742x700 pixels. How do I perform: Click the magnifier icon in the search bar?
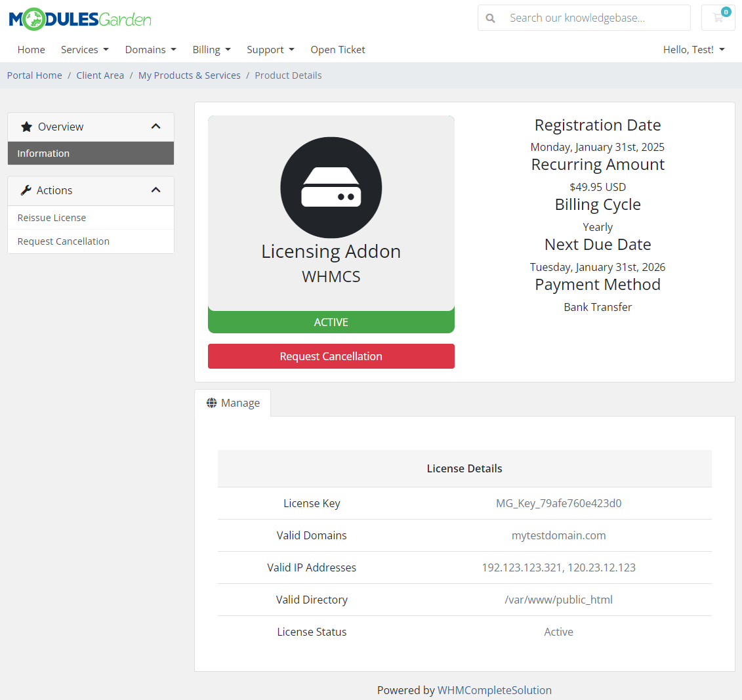(x=490, y=18)
